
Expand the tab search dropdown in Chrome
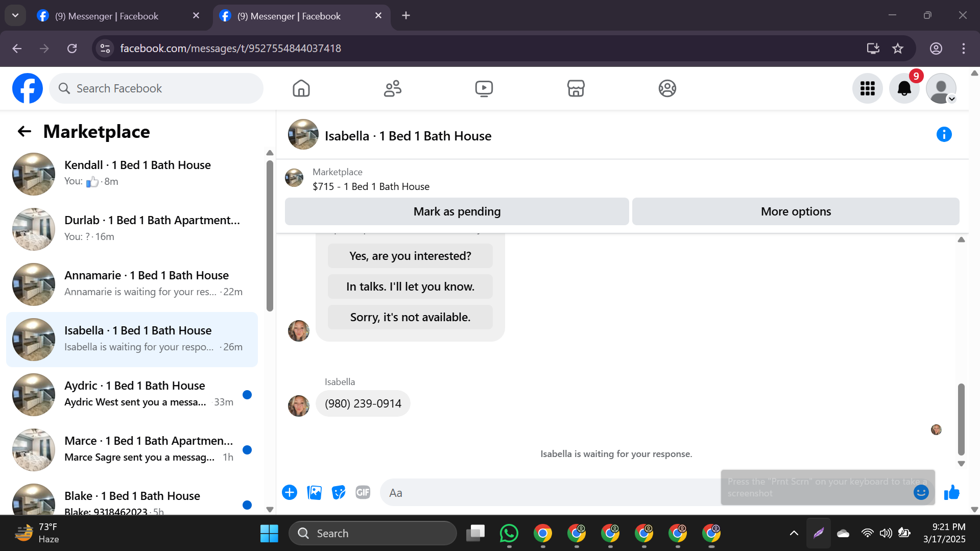click(15, 15)
